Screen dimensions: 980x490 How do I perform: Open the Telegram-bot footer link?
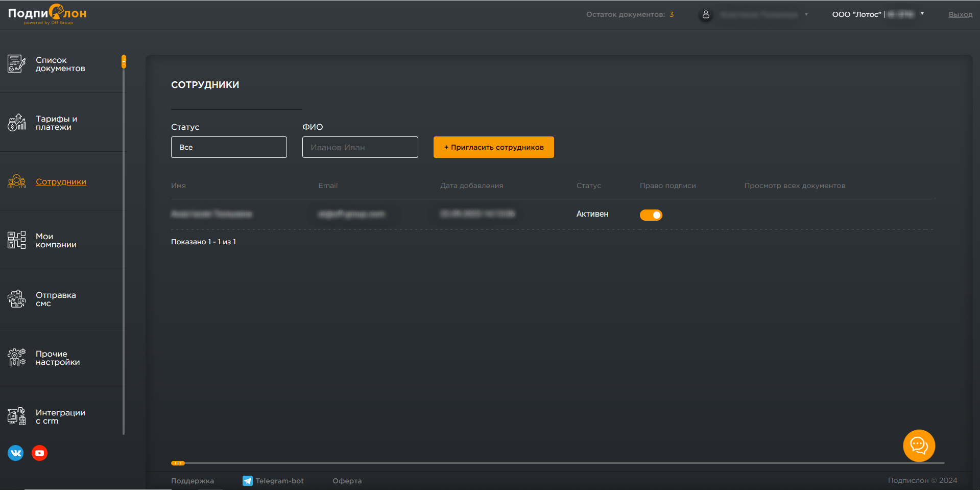click(x=279, y=481)
